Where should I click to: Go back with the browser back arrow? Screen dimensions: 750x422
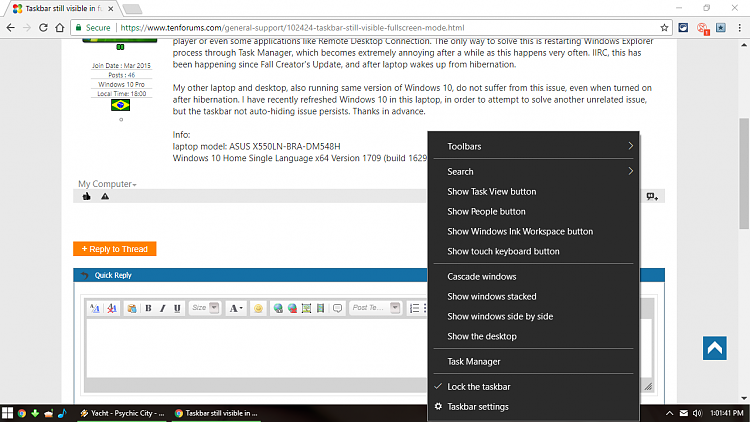click(10, 28)
